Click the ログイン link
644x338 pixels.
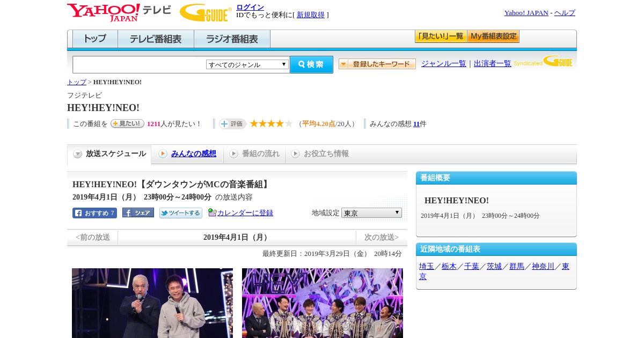[x=250, y=7]
